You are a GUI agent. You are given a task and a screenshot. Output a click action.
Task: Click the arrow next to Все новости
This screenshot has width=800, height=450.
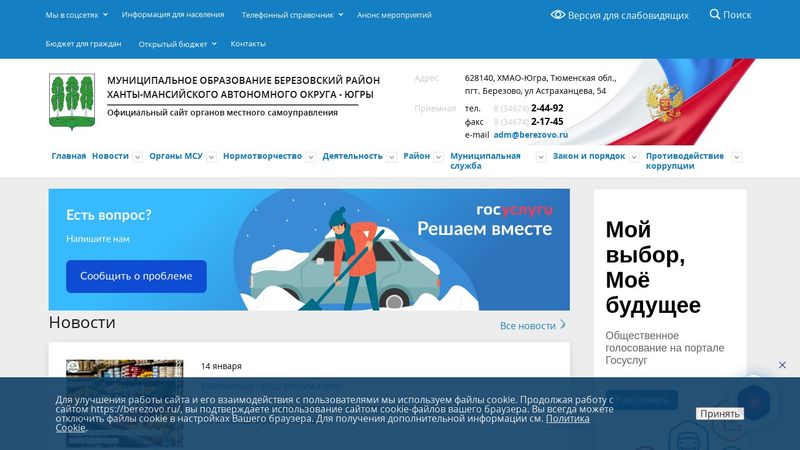[563, 324]
